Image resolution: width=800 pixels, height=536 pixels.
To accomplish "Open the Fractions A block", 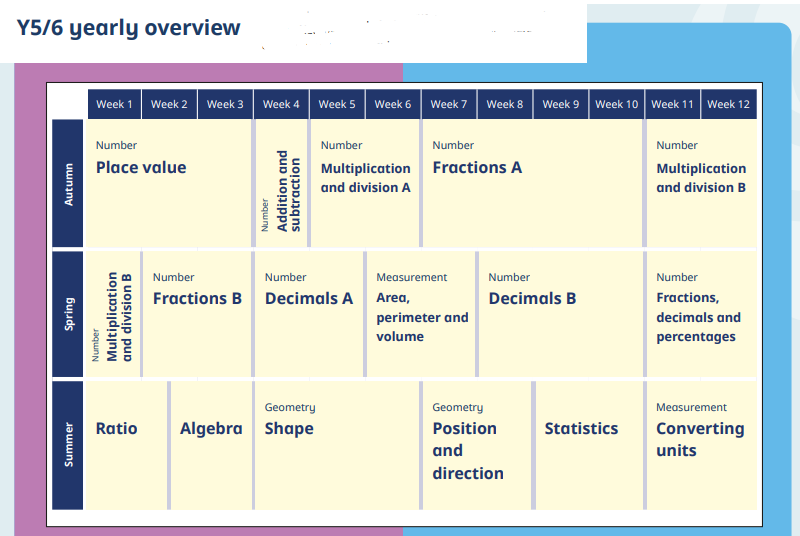I will point(533,184).
